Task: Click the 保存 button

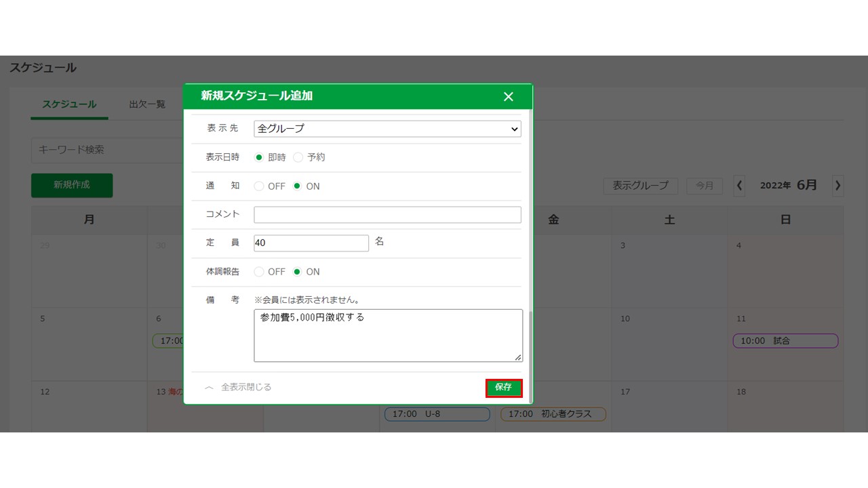Action: [x=504, y=388]
